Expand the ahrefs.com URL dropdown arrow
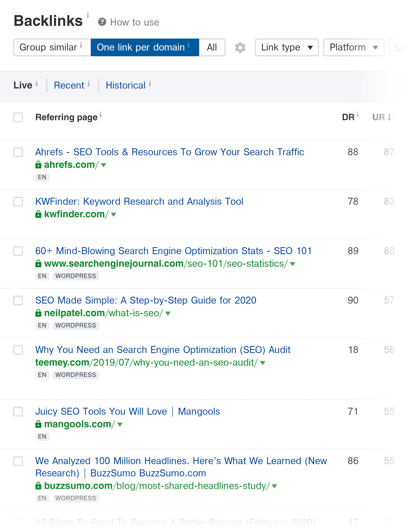 (x=103, y=165)
